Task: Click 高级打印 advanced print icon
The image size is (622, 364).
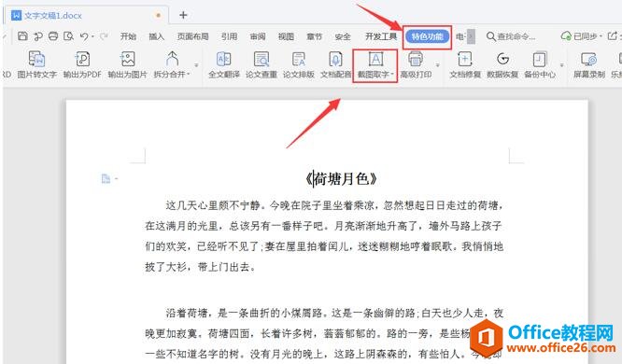Action: pos(416,64)
